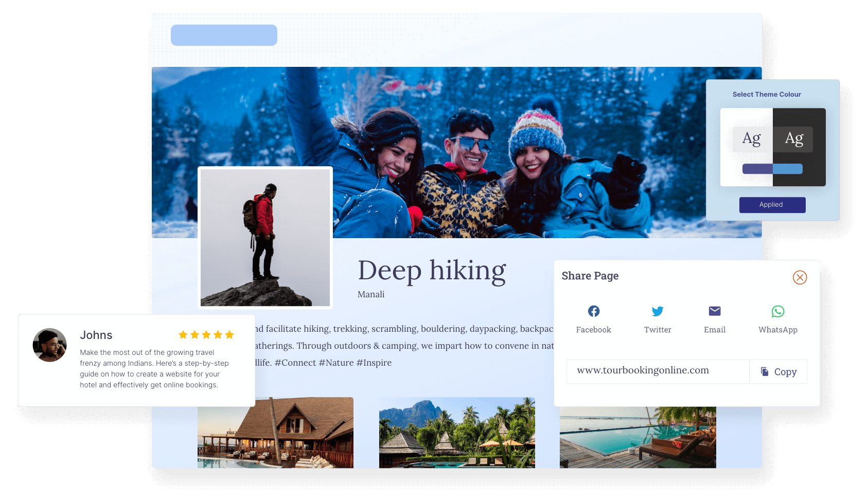Close the Share Page dialog
This screenshot has width=868, height=502.
pos(800,278)
